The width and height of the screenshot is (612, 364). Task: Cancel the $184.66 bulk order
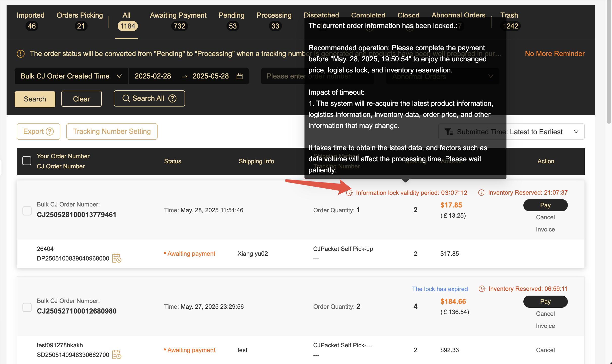click(x=545, y=314)
